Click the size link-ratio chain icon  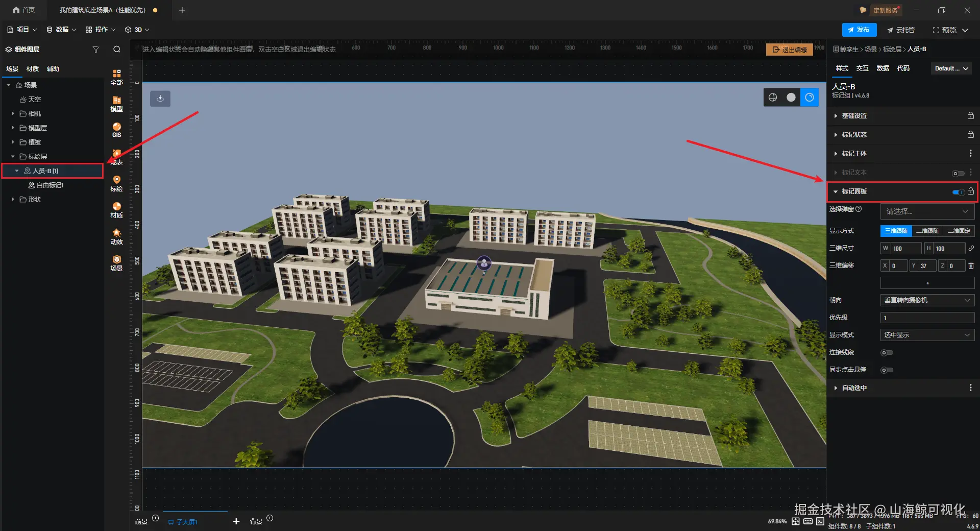click(x=971, y=248)
